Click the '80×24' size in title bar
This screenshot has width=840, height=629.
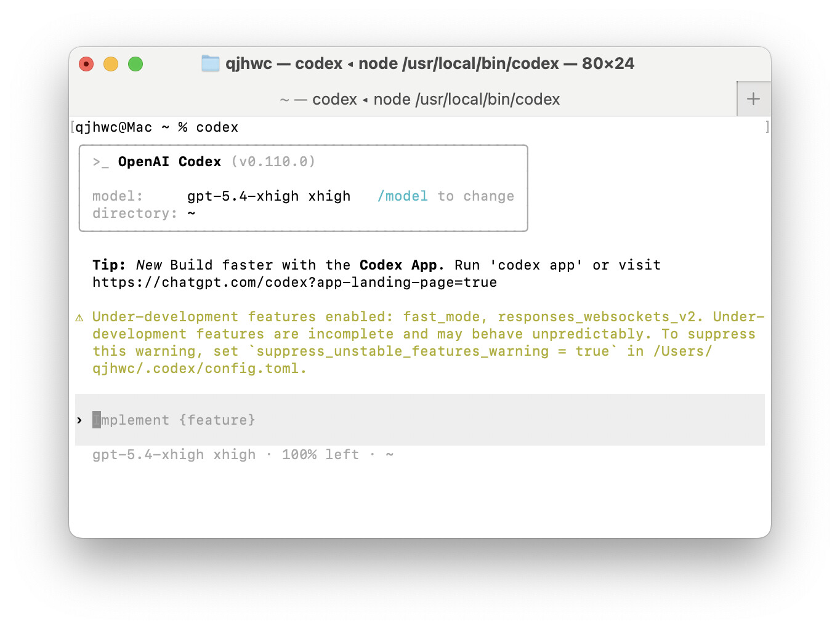coord(608,63)
